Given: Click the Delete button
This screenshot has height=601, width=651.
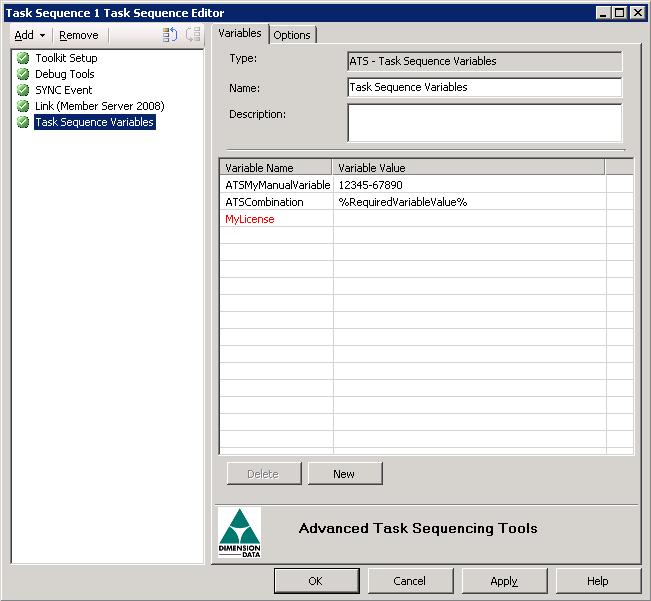Looking at the screenshot, I should pos(264,474).
